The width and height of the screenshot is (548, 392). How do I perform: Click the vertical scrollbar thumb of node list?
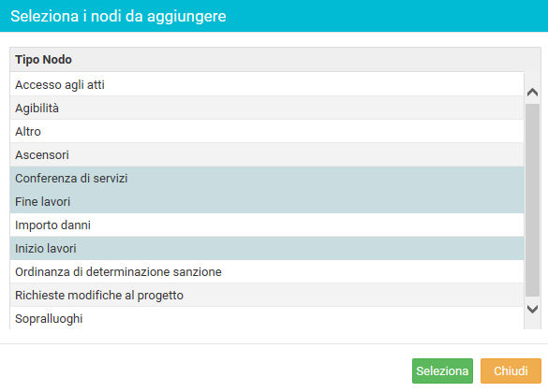point(532,200)
